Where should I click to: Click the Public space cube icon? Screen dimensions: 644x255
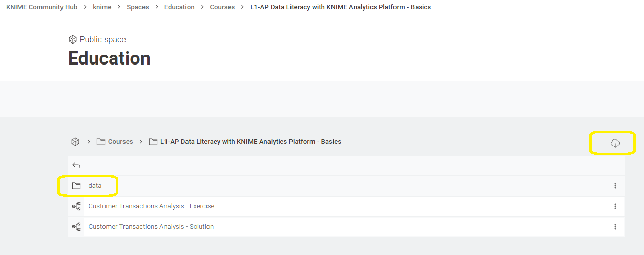tap(73, 39)
